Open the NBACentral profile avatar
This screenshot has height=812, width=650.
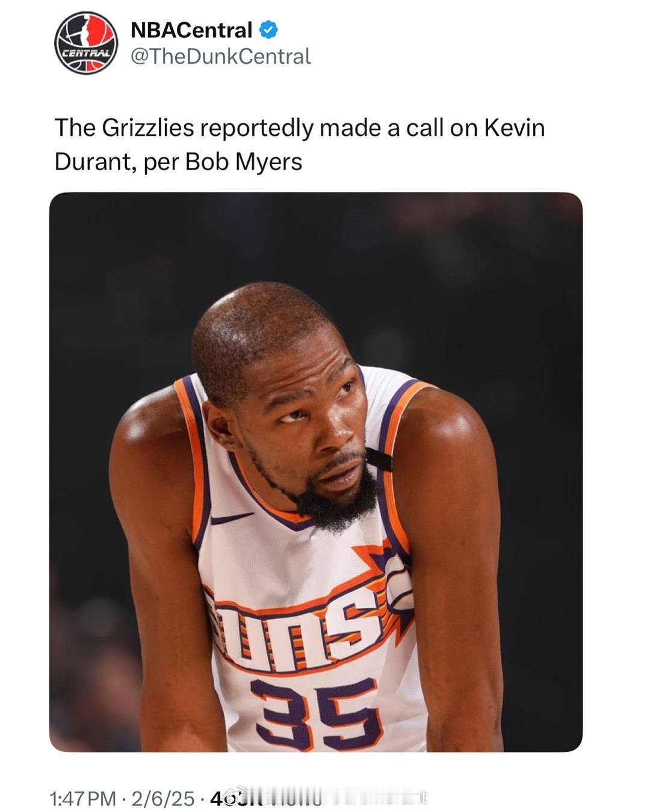[x=86, y=43]
